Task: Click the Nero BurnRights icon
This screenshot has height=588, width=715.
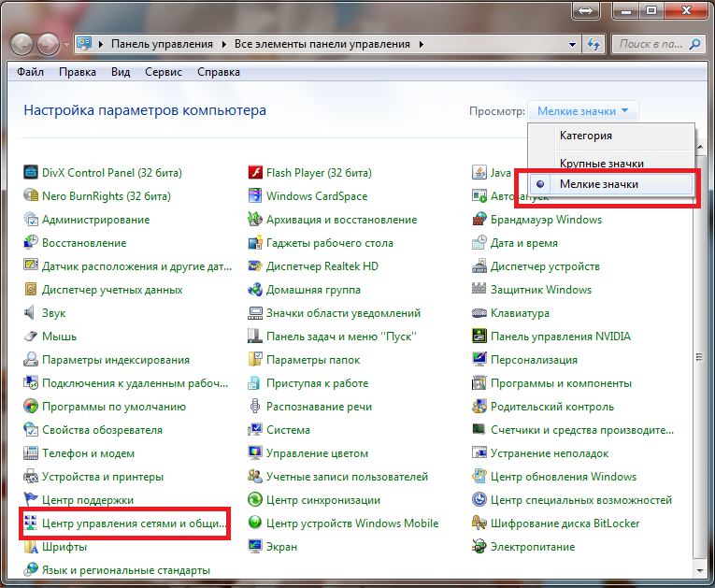Action: [x=31, y=195]
